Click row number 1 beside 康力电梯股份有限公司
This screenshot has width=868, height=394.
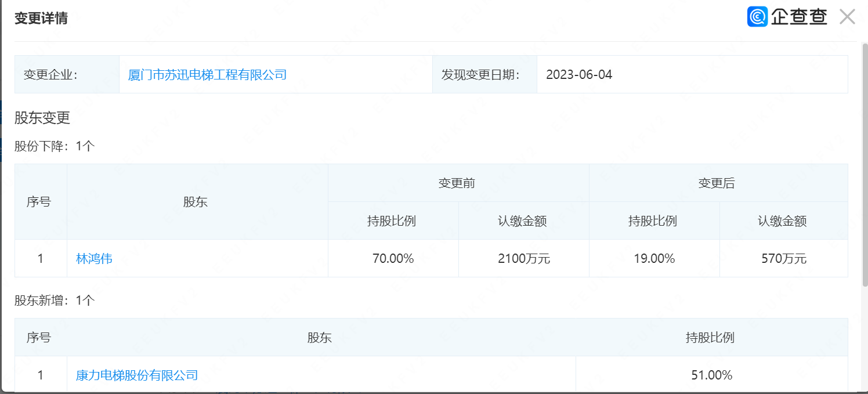point(41,375)
